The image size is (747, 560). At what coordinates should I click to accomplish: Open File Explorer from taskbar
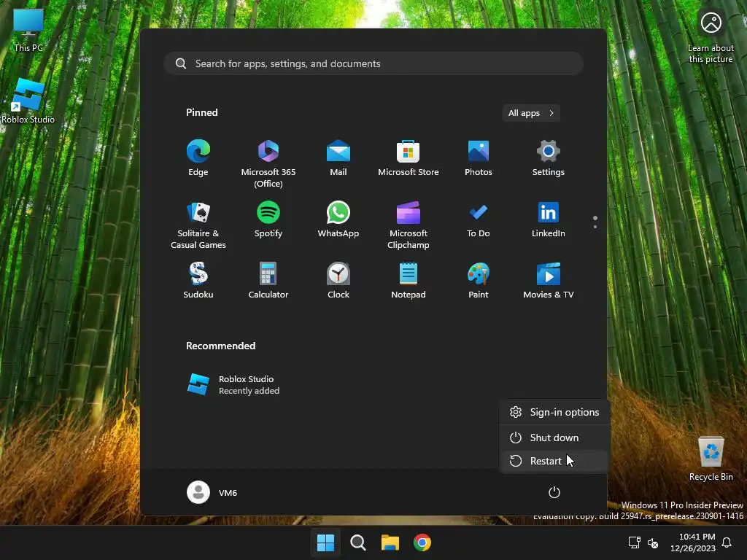point(390,542)
